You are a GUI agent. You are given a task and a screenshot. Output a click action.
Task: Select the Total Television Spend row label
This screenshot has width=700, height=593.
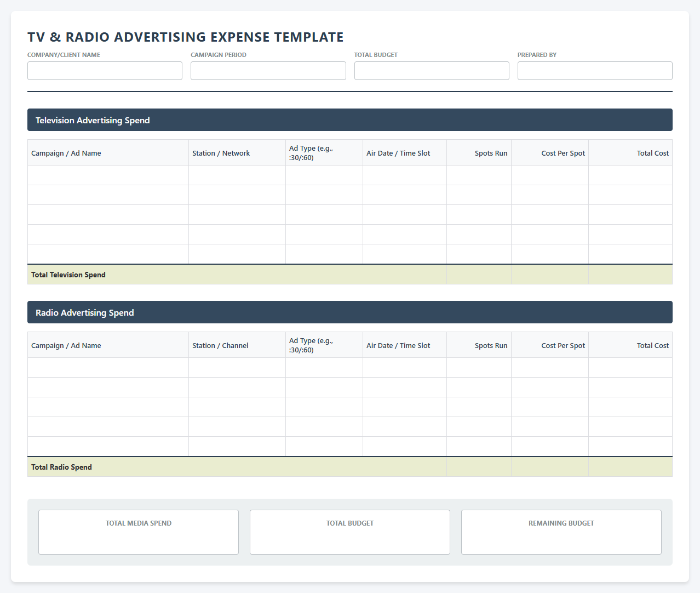click(68, 275)
